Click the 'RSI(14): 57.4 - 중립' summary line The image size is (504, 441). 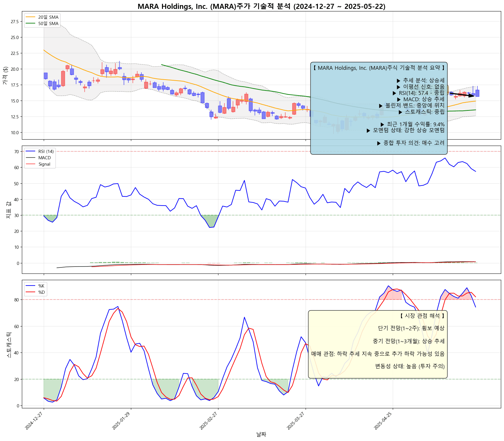tap(418, 93)
